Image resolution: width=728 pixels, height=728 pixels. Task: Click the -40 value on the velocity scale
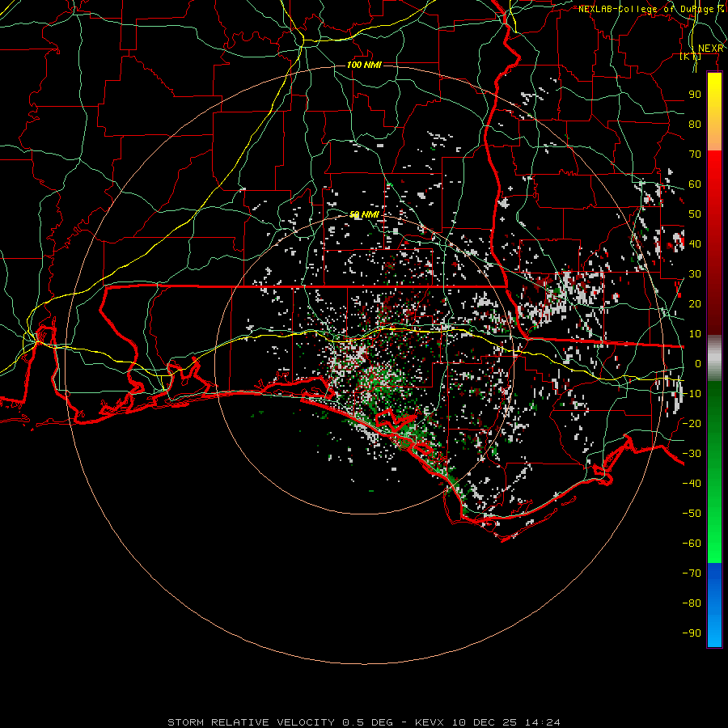[692, 484]
